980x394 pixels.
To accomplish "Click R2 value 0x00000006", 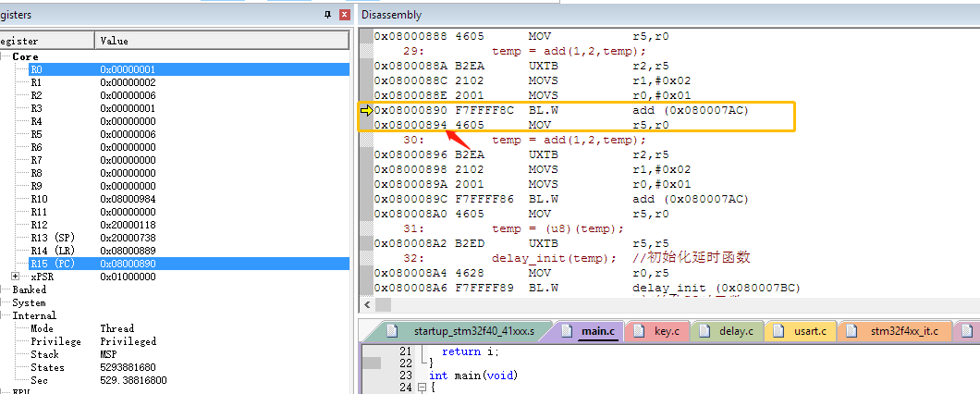I will 129,95.
